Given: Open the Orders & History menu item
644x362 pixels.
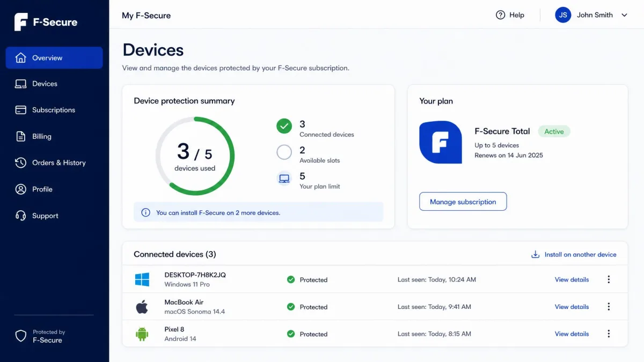Looking at the screenshot, I should pos(54,162).
